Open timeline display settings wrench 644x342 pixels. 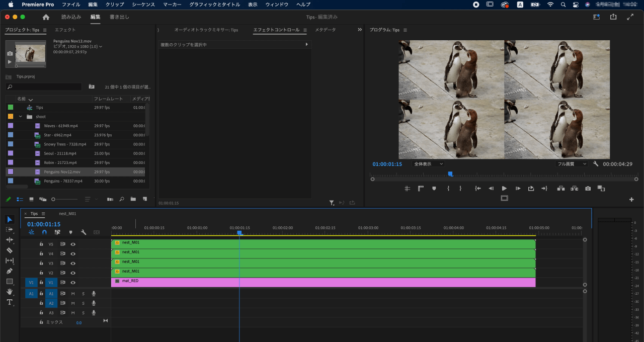tap(84, 232)
